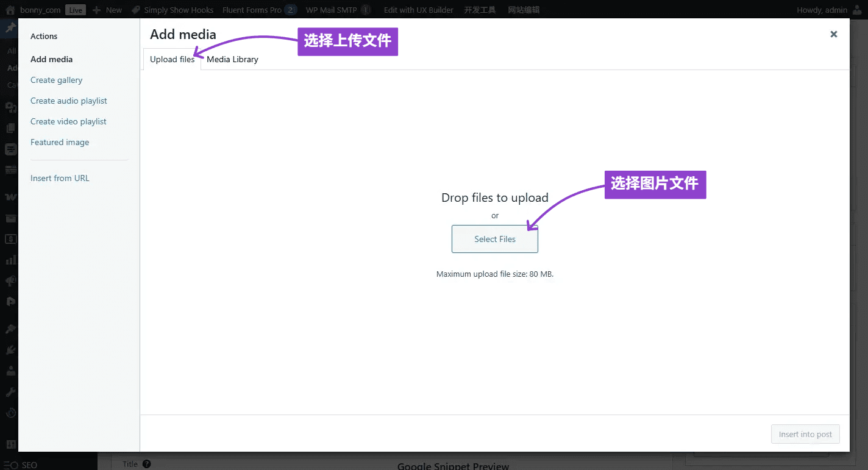Screen dimensions: 868x470
Task: Open Create audio playlist action
Action: tap(68, 101)
